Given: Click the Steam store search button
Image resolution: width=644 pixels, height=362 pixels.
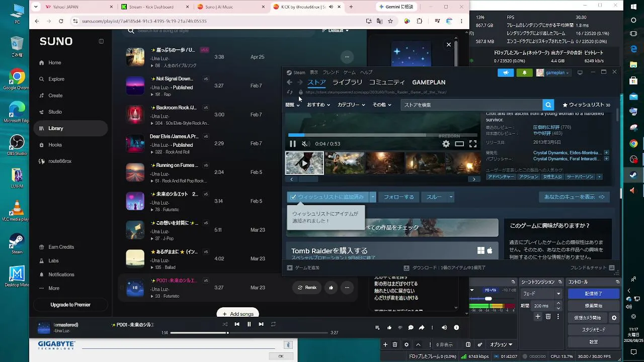Looking at the screenshot, I should pyautogui.click(x=548, y=105).
